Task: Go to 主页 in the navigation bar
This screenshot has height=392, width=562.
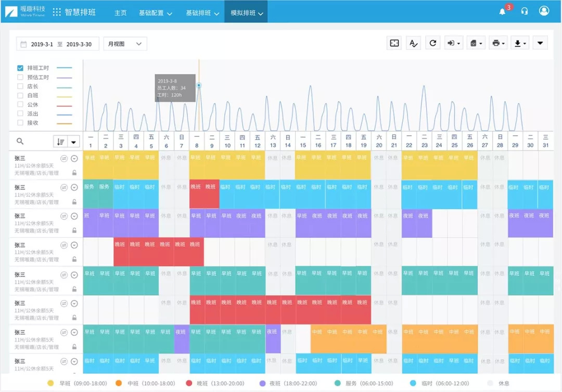Action: [120, 13]
